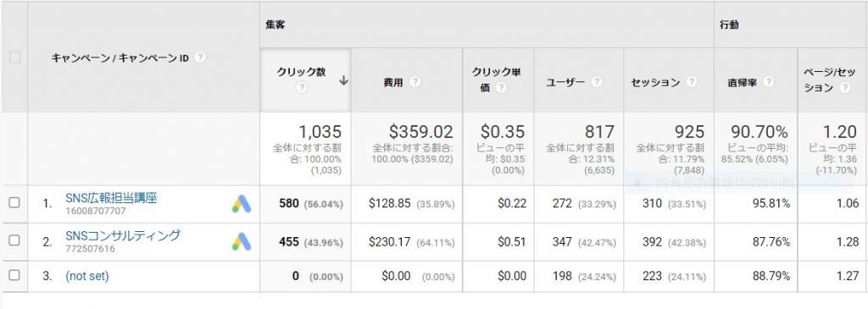Screen dimensions: 868x309
Task: Select checkbox for SNSコンサルティング row
Action: coord(14,240)
